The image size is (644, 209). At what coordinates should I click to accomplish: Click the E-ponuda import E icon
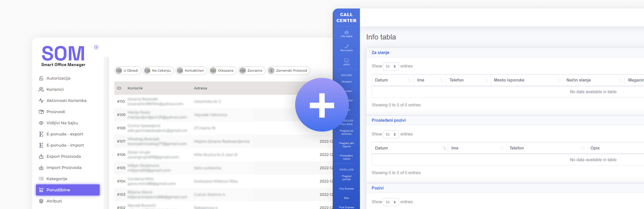(x=41, y=145)
